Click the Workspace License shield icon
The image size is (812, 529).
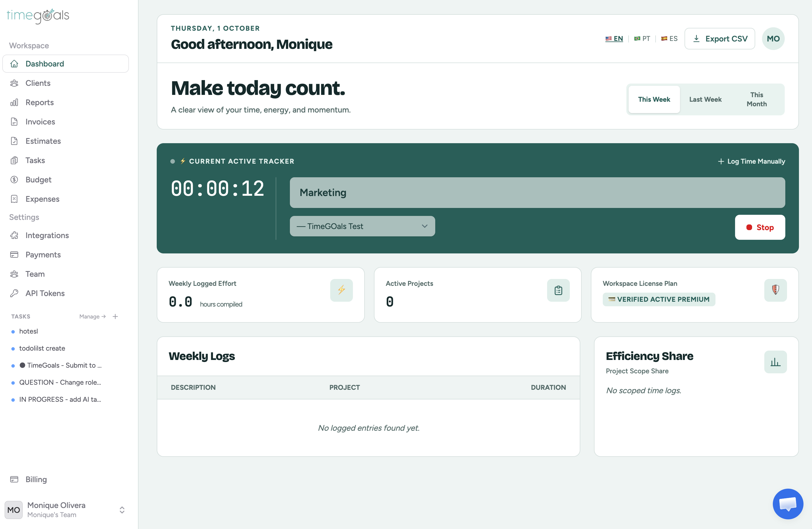(775, 290)
